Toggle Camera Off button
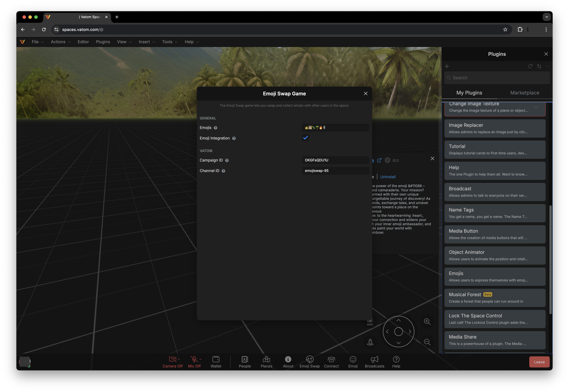Viewport: 569px width, 392px height. (172, 362)
